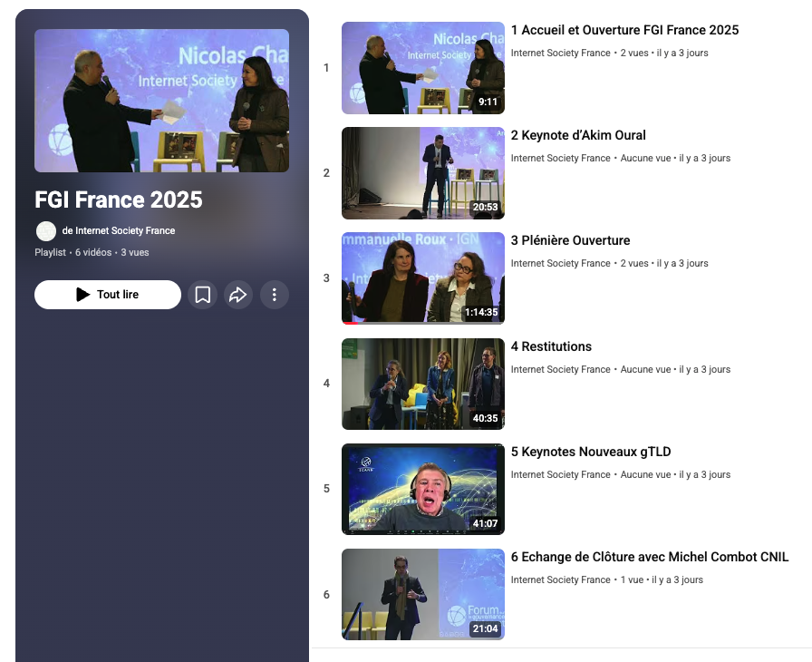Share the FGI France 2025 playlist
Viewport: 812px width, 662px height.
238,295
